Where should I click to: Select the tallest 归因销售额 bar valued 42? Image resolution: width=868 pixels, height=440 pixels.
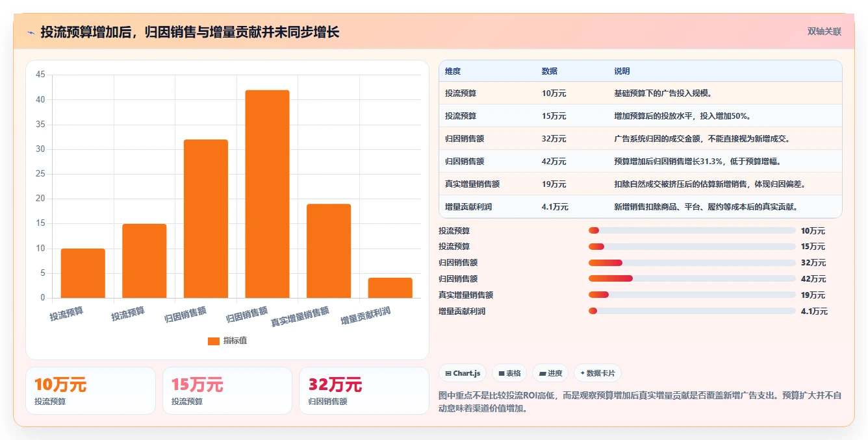coord(267,194)
